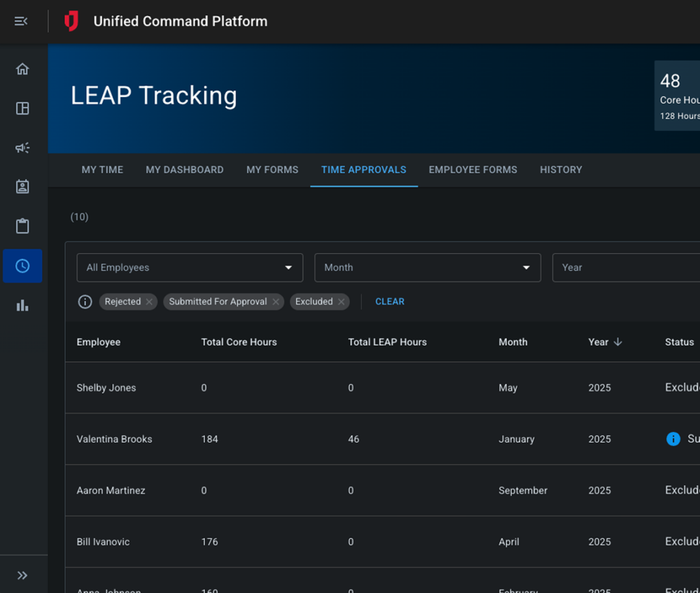Click the Rejected filter chip label

click(123, 302)
